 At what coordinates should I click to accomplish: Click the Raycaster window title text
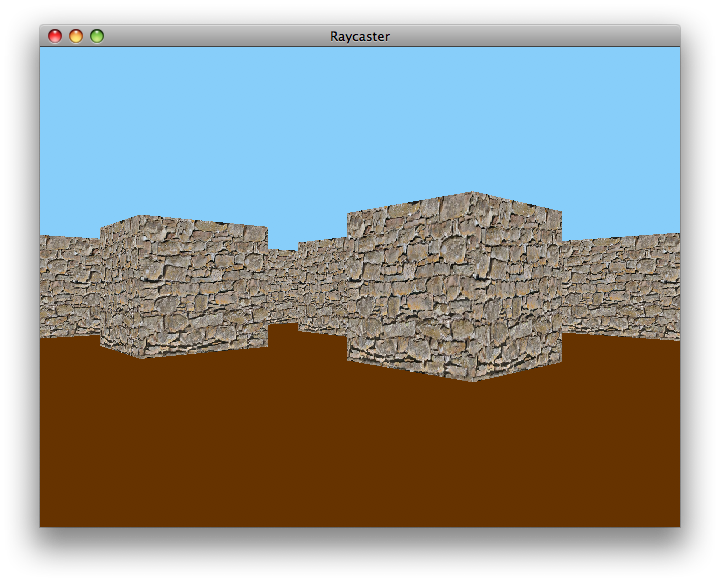click(x=360, y=37)
